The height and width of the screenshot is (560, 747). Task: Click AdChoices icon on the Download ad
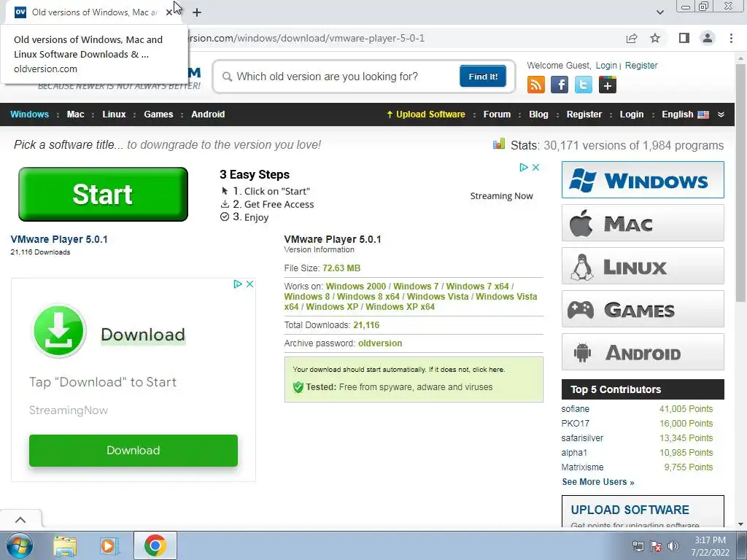click(238, 284)
